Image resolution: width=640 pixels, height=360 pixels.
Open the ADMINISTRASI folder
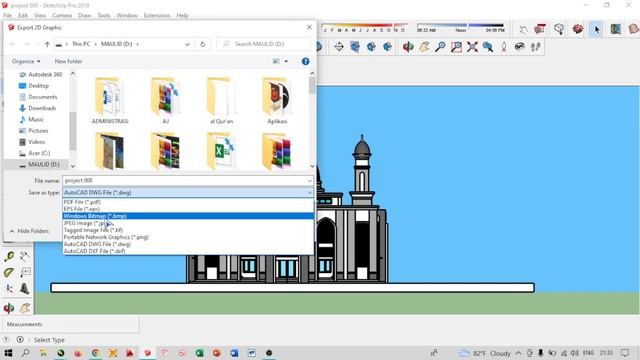[x=110, y=100]
